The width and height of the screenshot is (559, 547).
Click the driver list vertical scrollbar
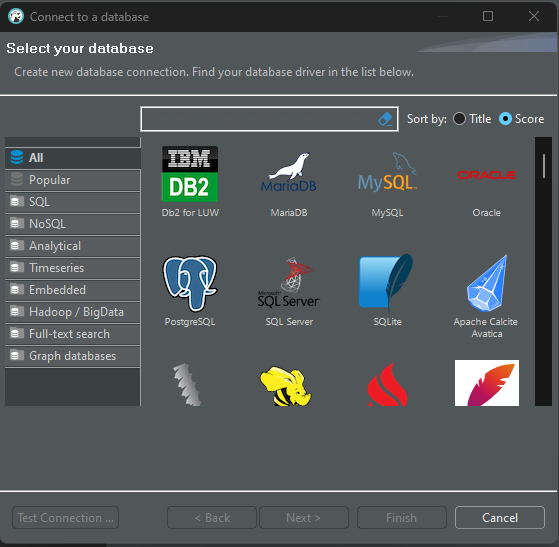pyautogui.click(x=543, y=272)
